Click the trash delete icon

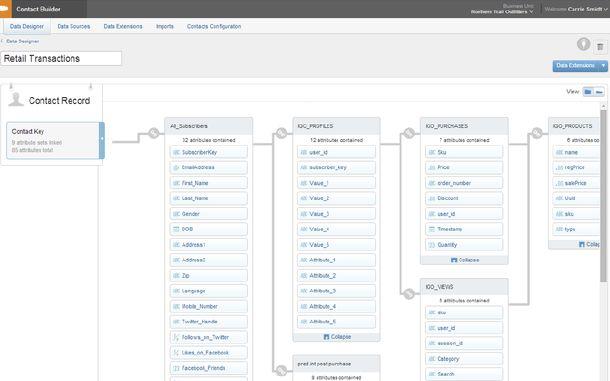[x=600, y=47]
